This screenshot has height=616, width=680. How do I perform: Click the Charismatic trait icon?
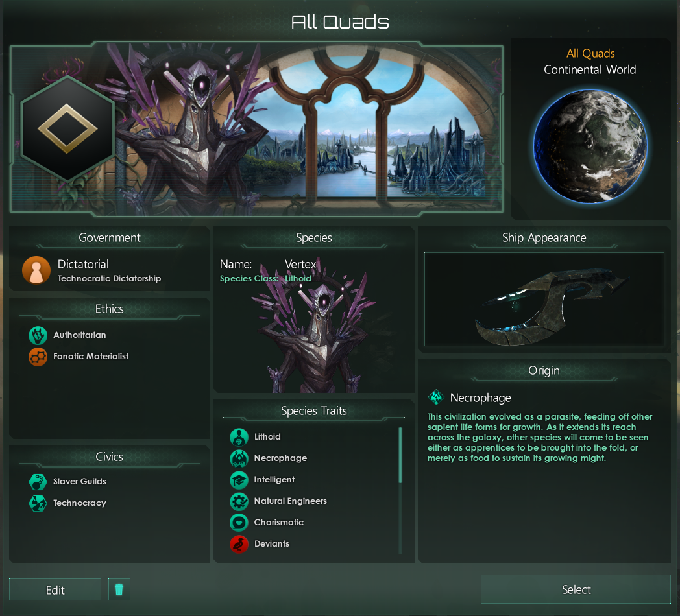point(239,523)
